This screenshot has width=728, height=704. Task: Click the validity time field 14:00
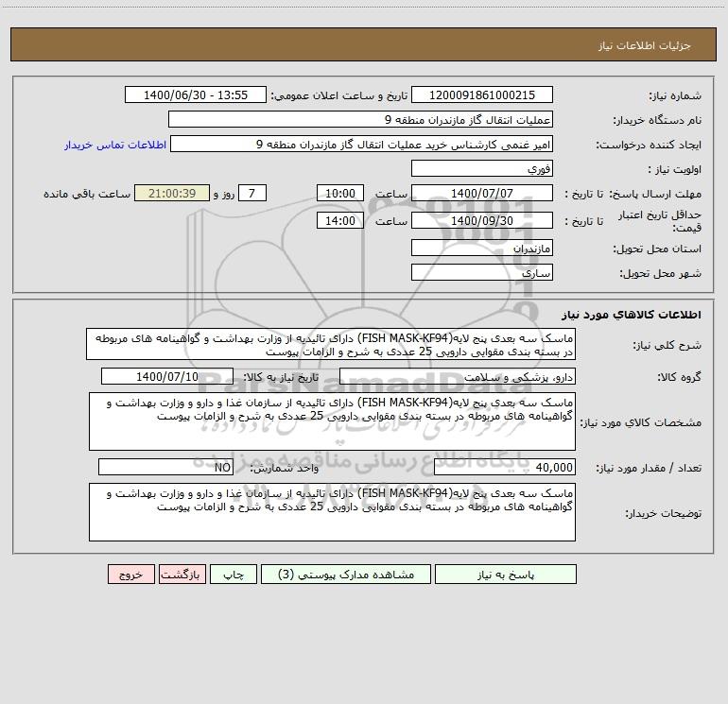[339, 220]
